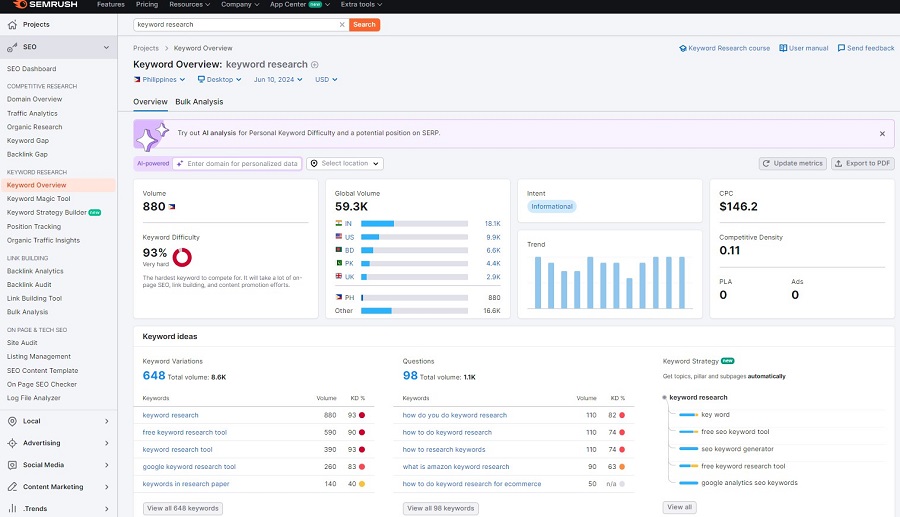Open the Philippines country dropdown
Image resolution: width=900 pixels, height=517 pixels.
(160, 80)
